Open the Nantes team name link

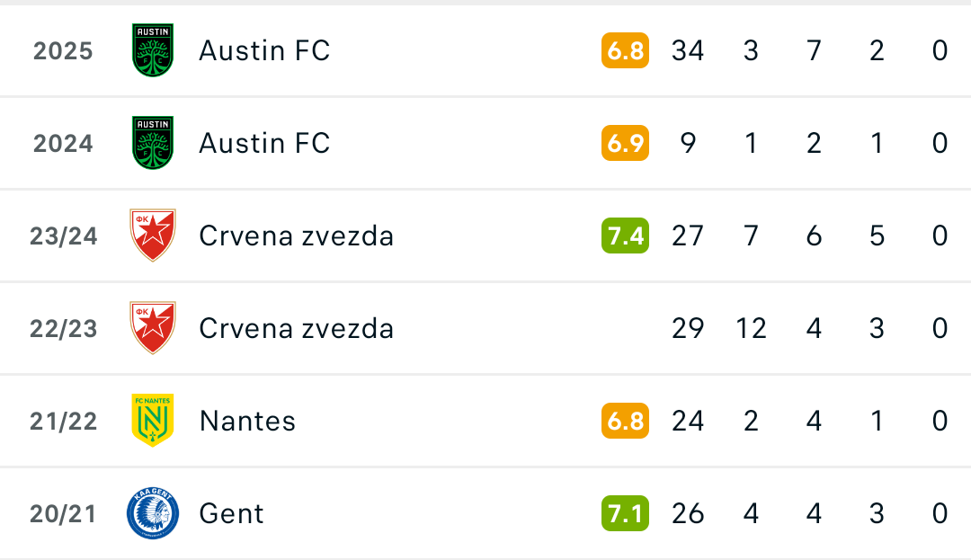[248, 421]
